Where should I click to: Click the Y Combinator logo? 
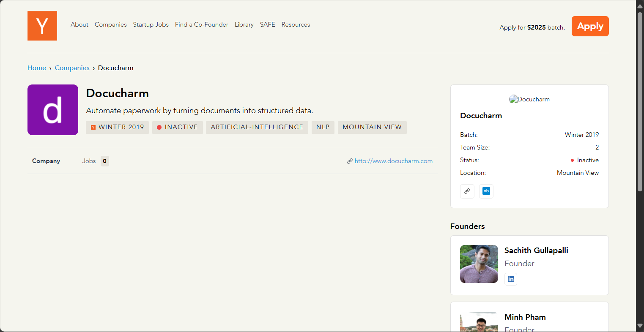(x=42, y=26)
